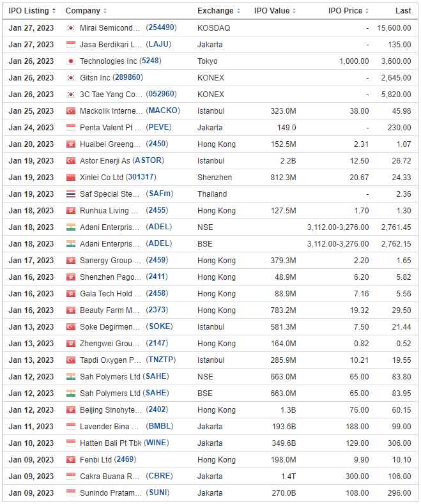The image size is (421, 504).
Task: Click Japan flag beside Technologies Inc
Action: (71, 61)
